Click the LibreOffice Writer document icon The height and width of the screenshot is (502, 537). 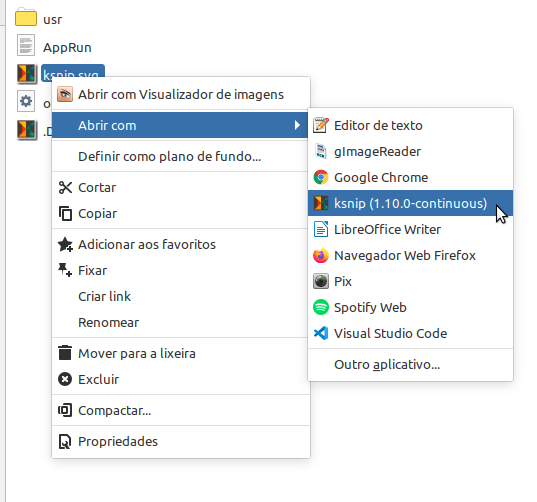tap(321, 229)
